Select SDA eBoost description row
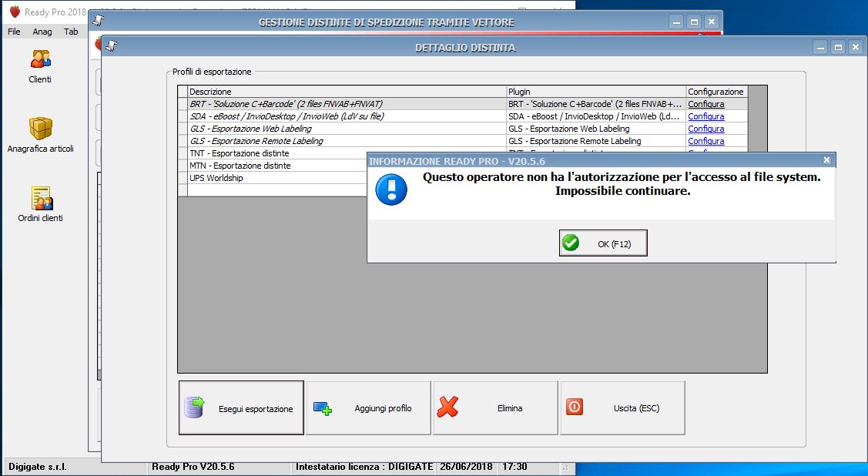Image resolution: width=868 pixels, height=476 pixels. tap(347, 116)
